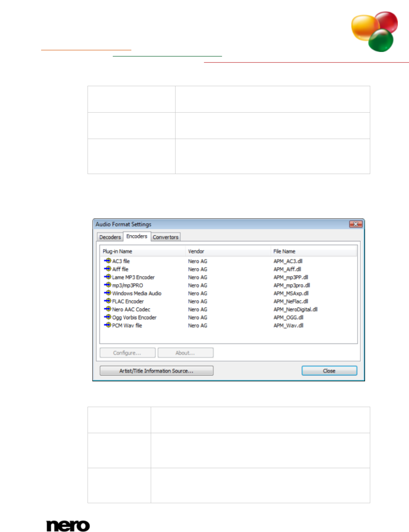Select the FLAC Encoder entry
The height and width of the screenshot is (532, 409).
coord(128,301)
